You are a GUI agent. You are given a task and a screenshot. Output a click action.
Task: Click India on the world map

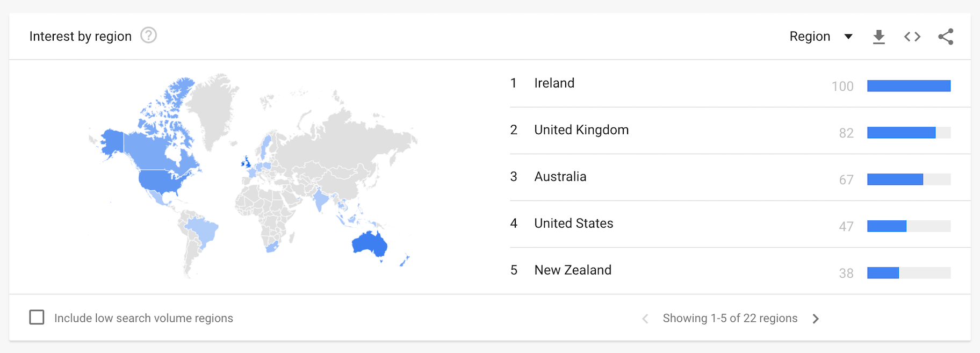(320, 200)
